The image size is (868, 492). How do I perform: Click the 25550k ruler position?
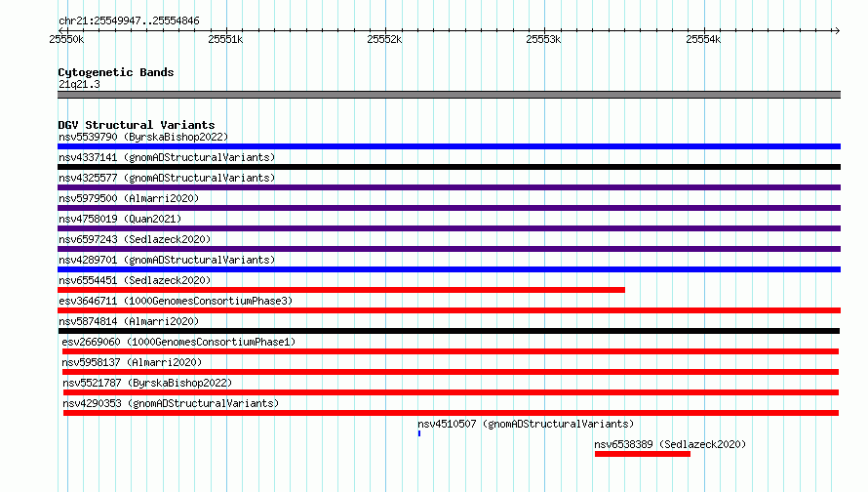[66, 39]
